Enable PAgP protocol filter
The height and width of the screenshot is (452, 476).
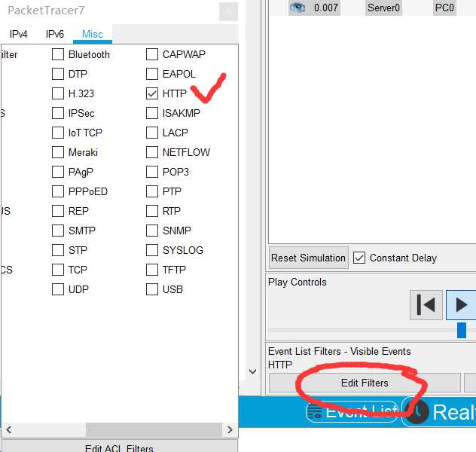58,172
